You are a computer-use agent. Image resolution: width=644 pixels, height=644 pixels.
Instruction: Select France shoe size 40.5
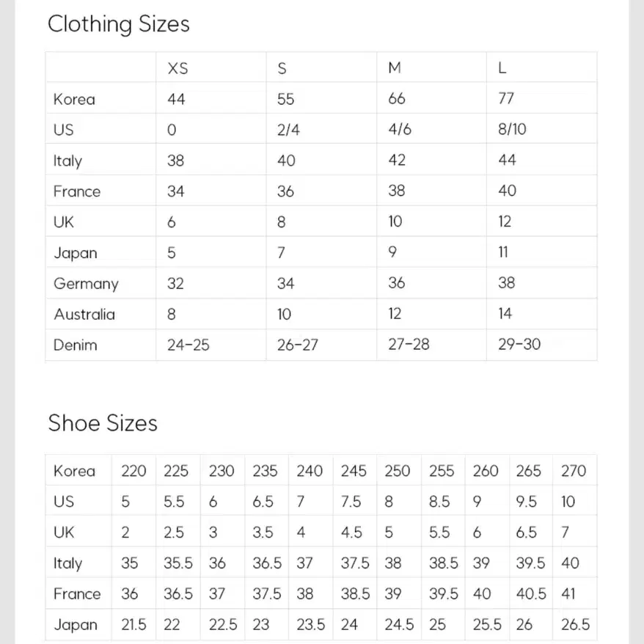tap(531, 594)
